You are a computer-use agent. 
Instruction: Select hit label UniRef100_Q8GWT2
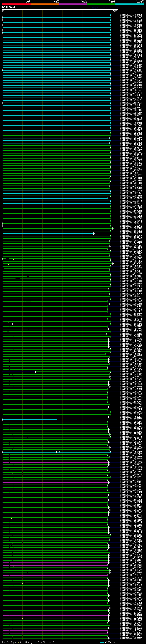(x=131, y=135)
